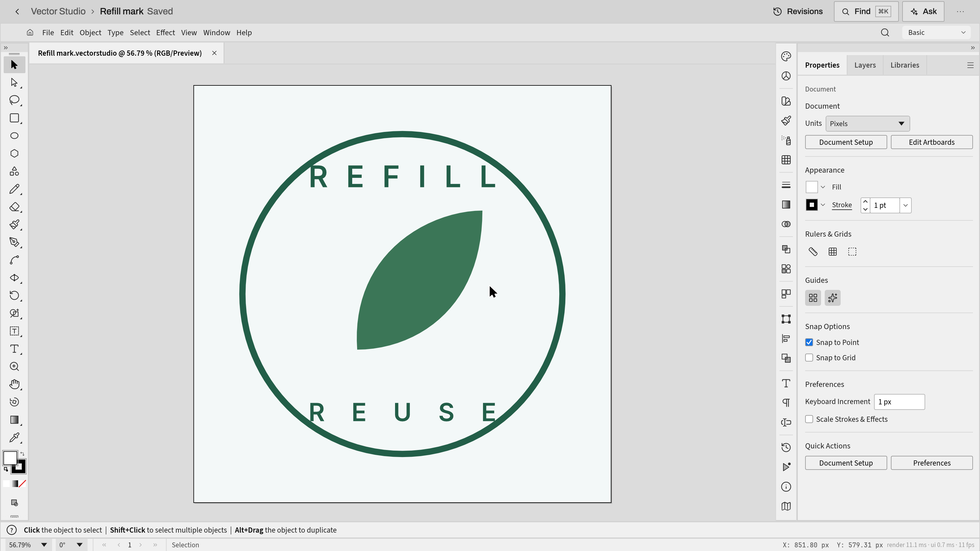Toggle the smart guides button
Image resolution: width=980 pixels, height=551 pixels.
pos(833,298)
